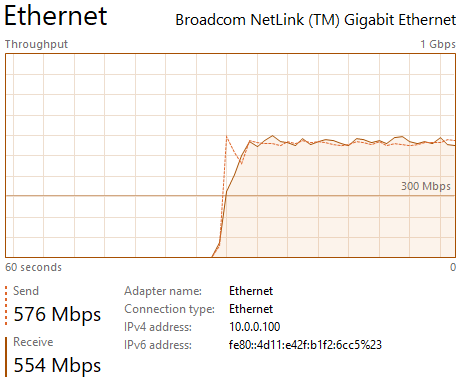Screen dimensions: 465x384
Task: Click the 60 seconds time axis label
Action: (x=33, y=267)
